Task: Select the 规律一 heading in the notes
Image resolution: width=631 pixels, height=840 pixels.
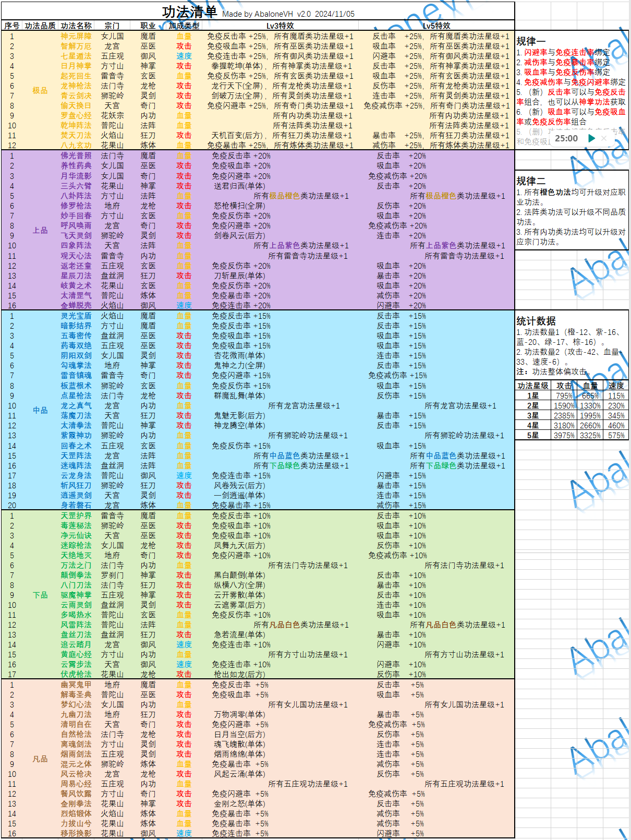Action: [531, 41]
